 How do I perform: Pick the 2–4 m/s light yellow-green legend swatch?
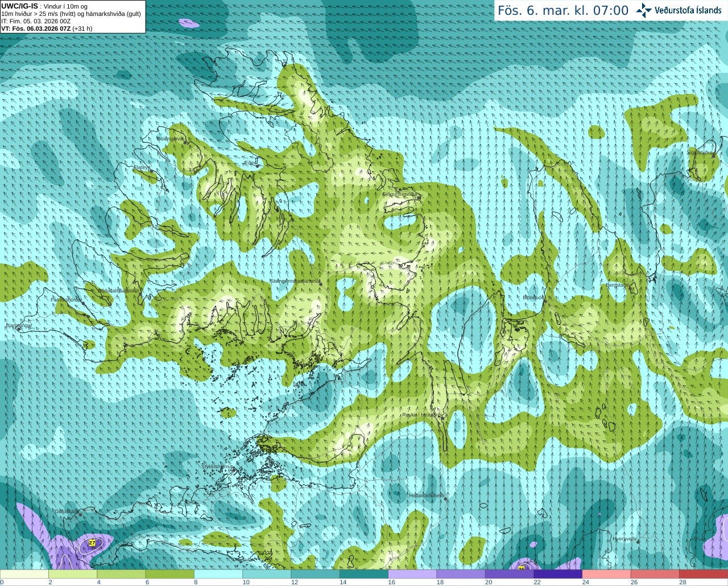click(73, 574)
